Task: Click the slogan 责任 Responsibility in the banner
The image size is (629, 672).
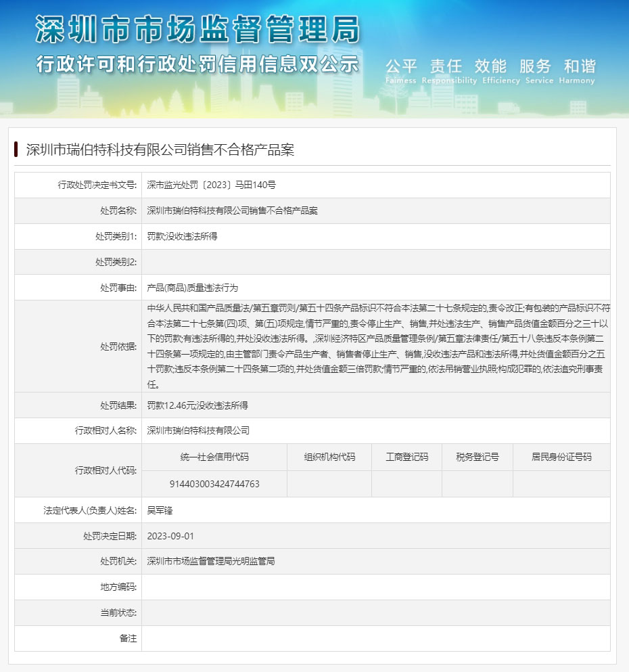Action: [x=449, y=71]
